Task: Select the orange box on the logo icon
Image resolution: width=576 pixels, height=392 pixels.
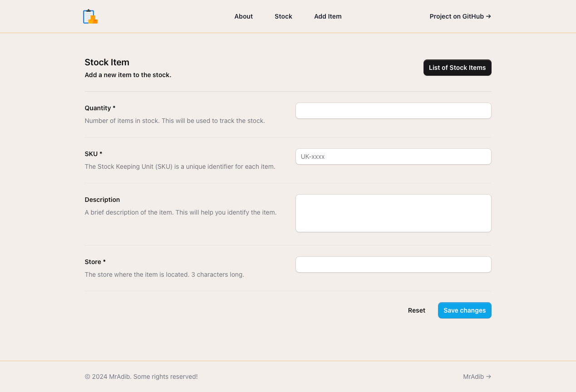Action: click(93, 19)
